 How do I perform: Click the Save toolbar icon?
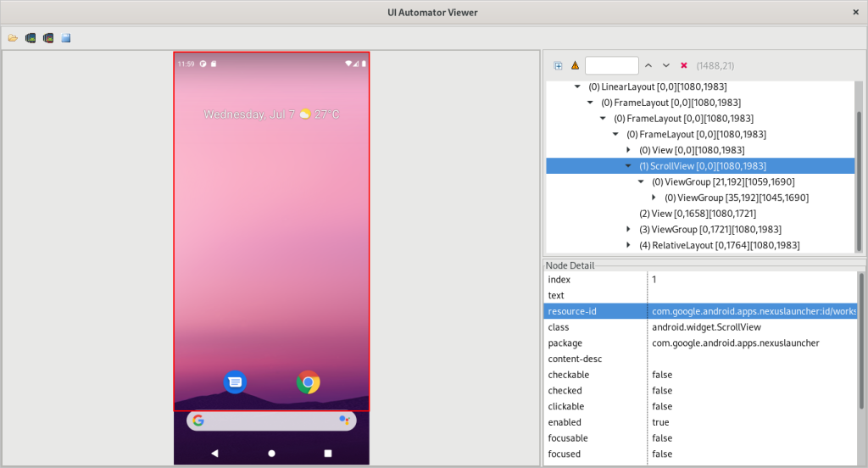coord(66,38)
